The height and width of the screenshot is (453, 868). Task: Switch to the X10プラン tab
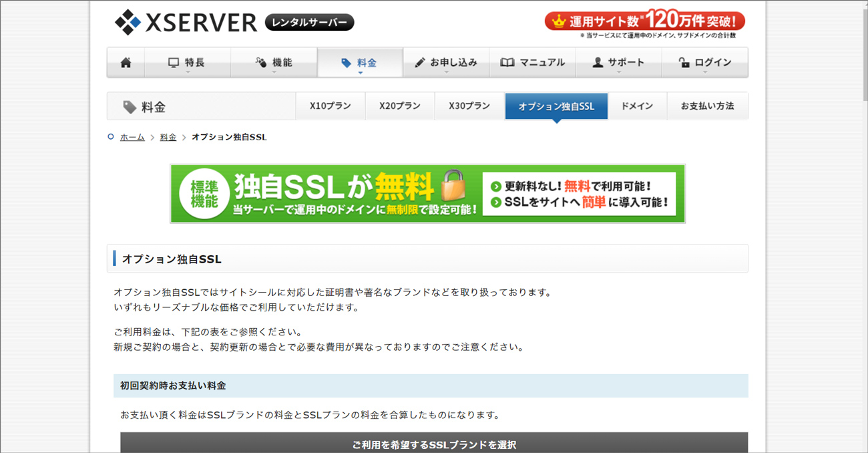(331, 106)
